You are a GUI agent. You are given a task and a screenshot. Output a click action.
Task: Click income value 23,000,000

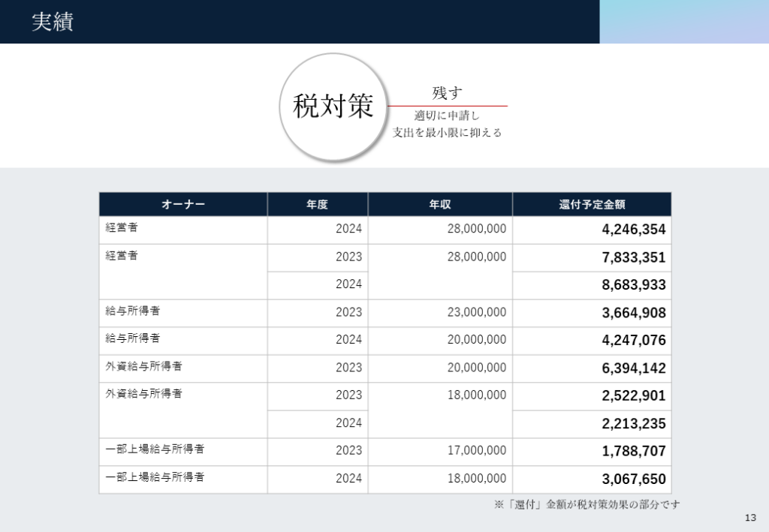point(477,312)
